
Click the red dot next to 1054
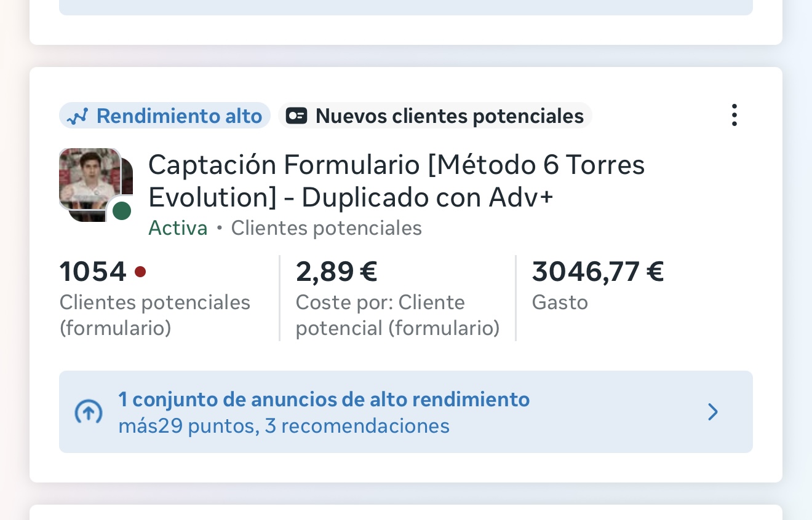(140, 271)
